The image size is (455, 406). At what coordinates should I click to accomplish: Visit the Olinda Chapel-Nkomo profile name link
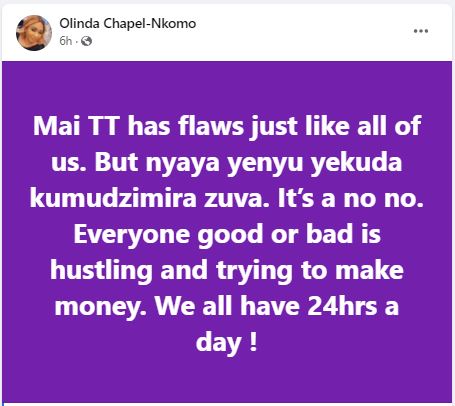coord(128,24)
